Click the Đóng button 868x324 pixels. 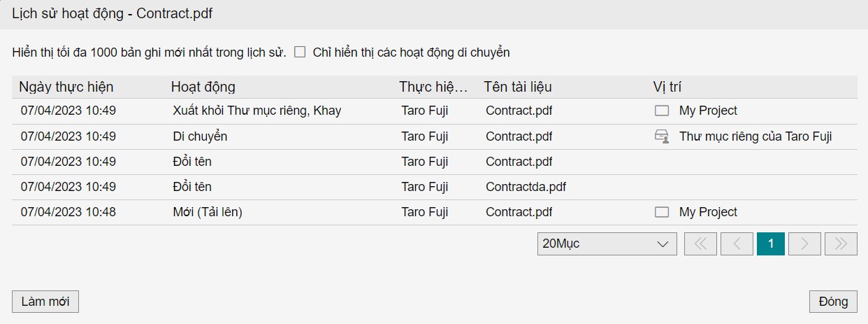coord(833,302)
